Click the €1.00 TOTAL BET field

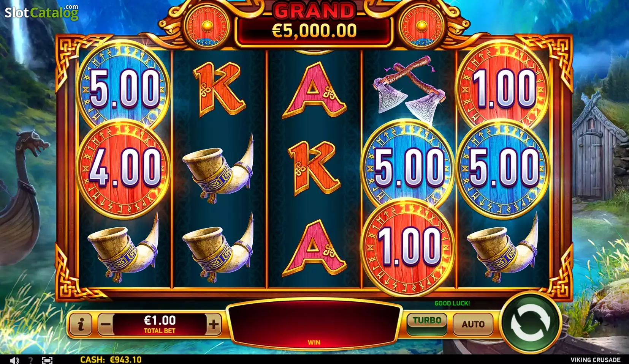click(160, 325)
